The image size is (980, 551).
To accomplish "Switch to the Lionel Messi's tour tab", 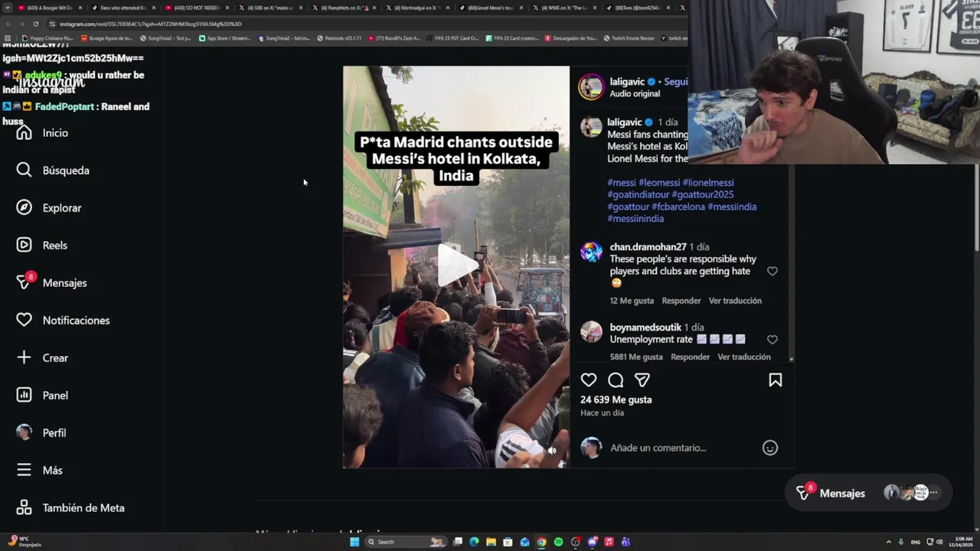I will (490, 8).
